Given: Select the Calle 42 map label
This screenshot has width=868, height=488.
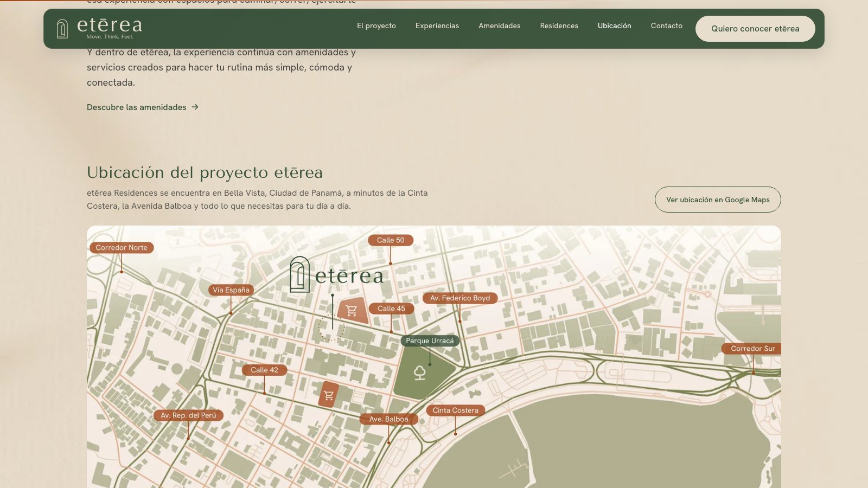Looking at the screenshot, I should click(x=264, y=370).
